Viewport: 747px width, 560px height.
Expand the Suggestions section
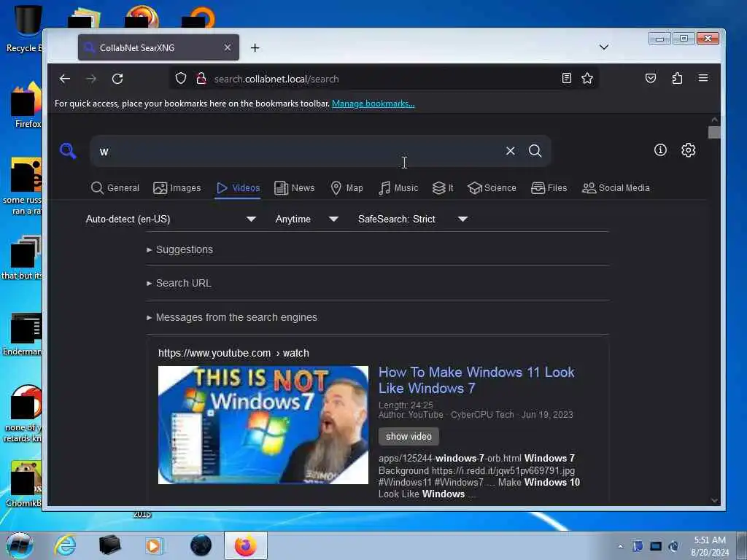click(179, 249)
